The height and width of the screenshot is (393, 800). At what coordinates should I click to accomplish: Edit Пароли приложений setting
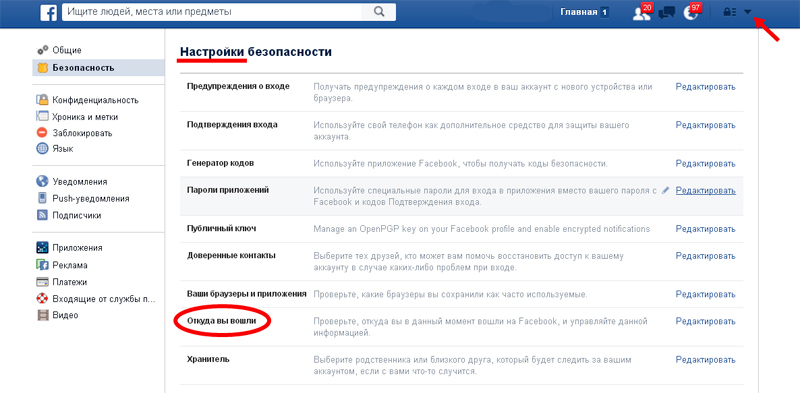(x=706, y=190)
